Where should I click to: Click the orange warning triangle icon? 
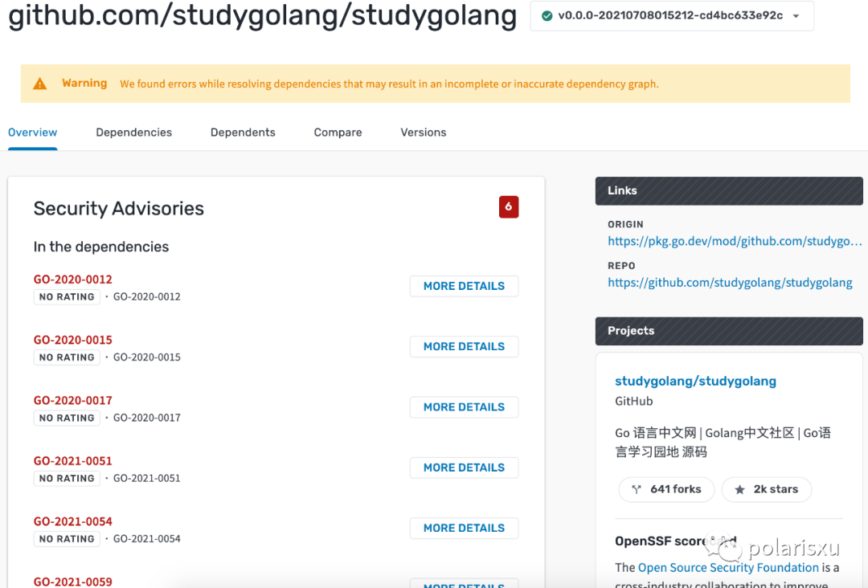click(x=40, y=84)
